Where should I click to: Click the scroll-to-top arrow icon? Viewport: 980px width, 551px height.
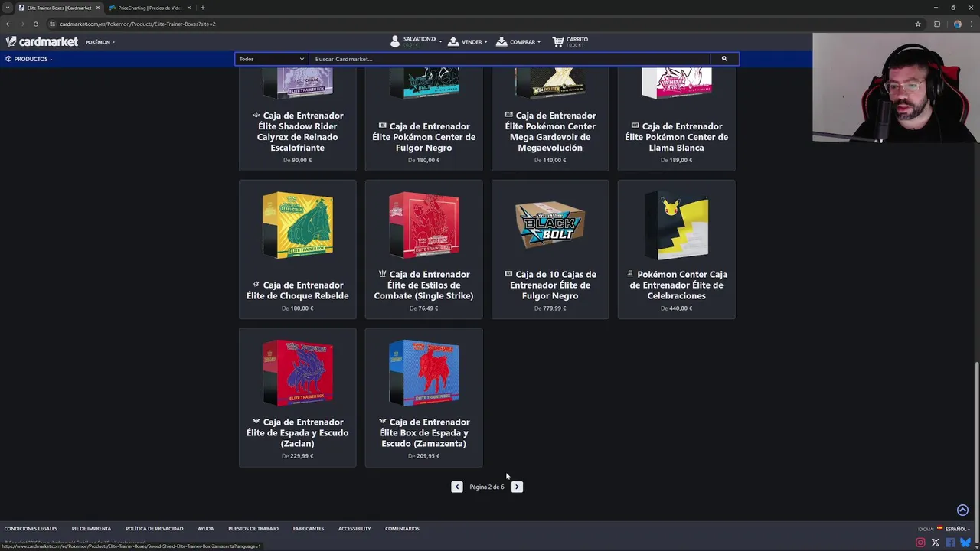click(x=962, y=510)
